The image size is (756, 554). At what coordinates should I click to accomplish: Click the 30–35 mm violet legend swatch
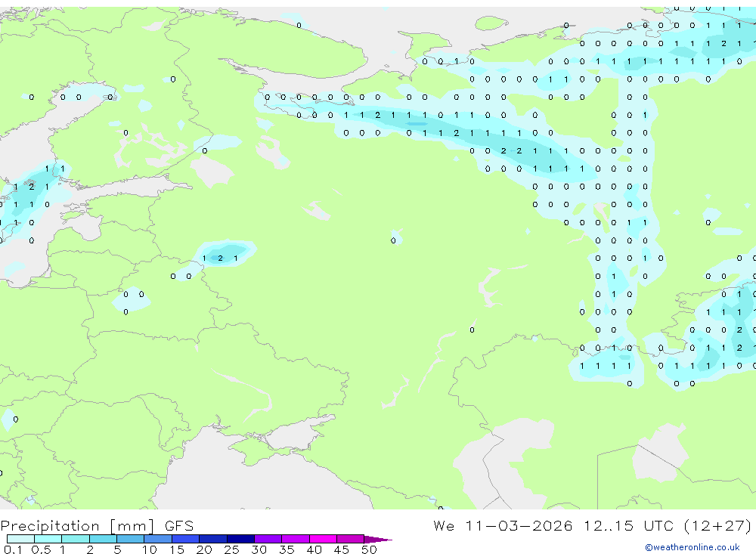point(268,539)
